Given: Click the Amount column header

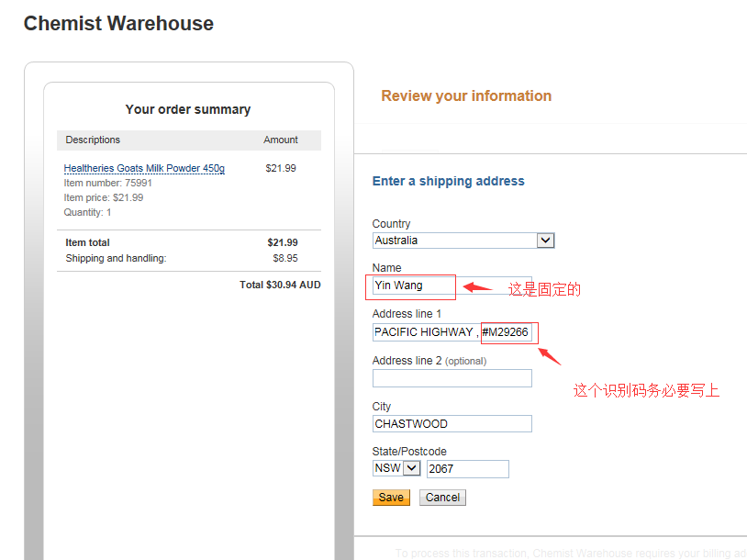Looking at the screenshot, I should [281, 140].
